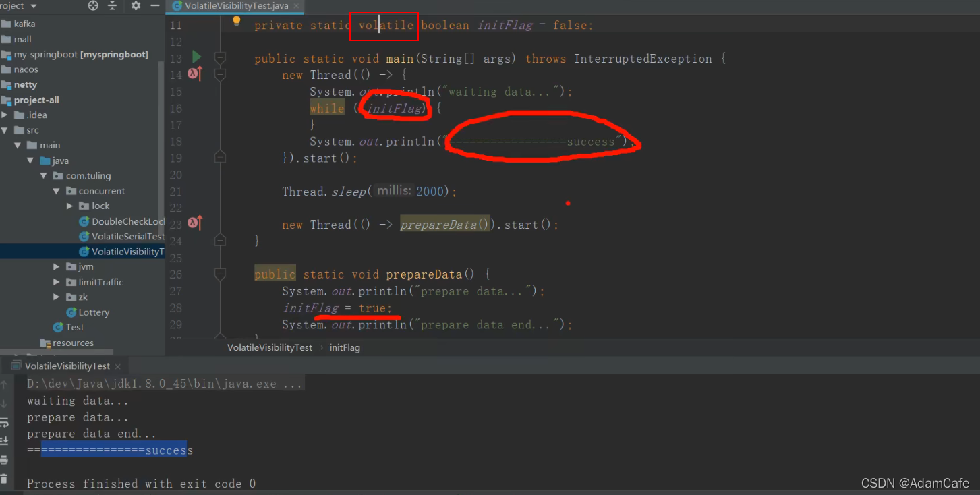Collapse the main folder
Screen dimensions: 980x495
pos(18,145)
